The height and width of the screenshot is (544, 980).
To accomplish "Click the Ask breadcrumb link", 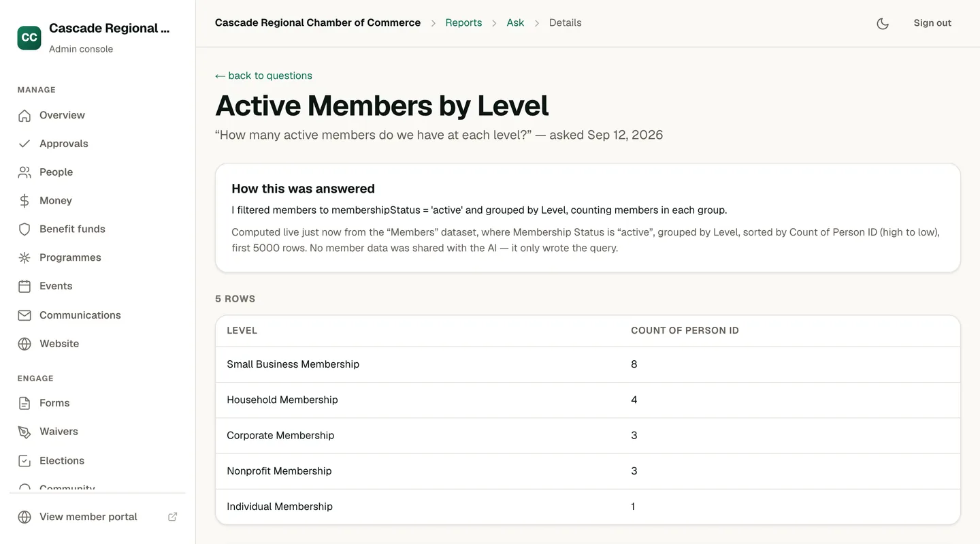I will [x=515, y=22].
